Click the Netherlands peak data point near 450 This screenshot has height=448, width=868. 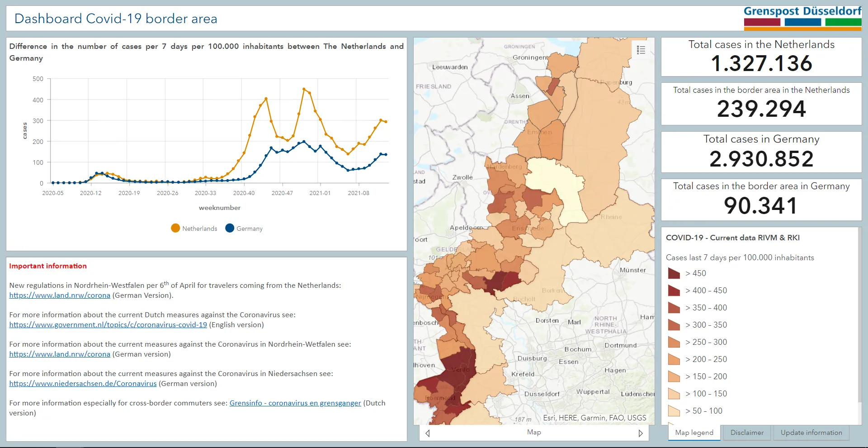click(x=304, y=89)
